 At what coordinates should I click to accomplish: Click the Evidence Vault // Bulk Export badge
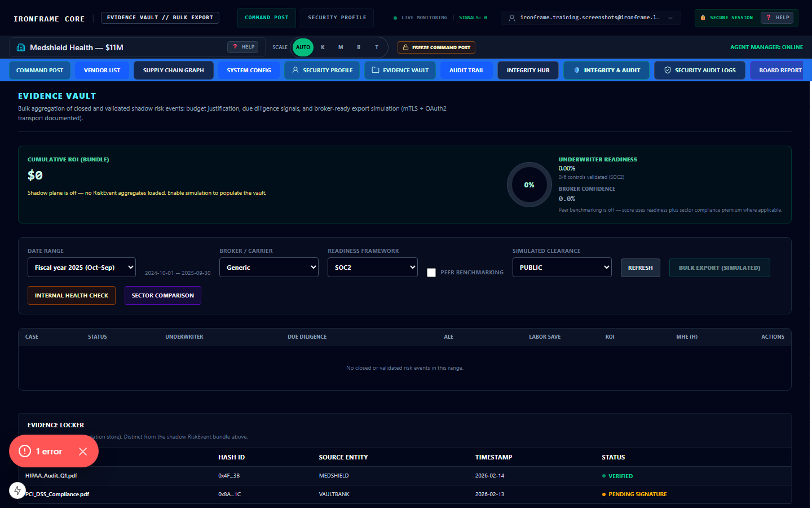click(x=160, y=17)
